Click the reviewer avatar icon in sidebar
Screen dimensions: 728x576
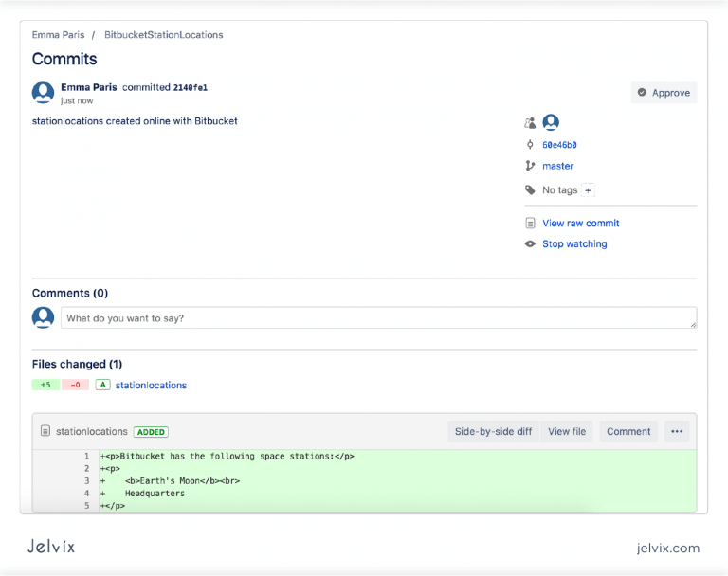[x=551, y=122]
